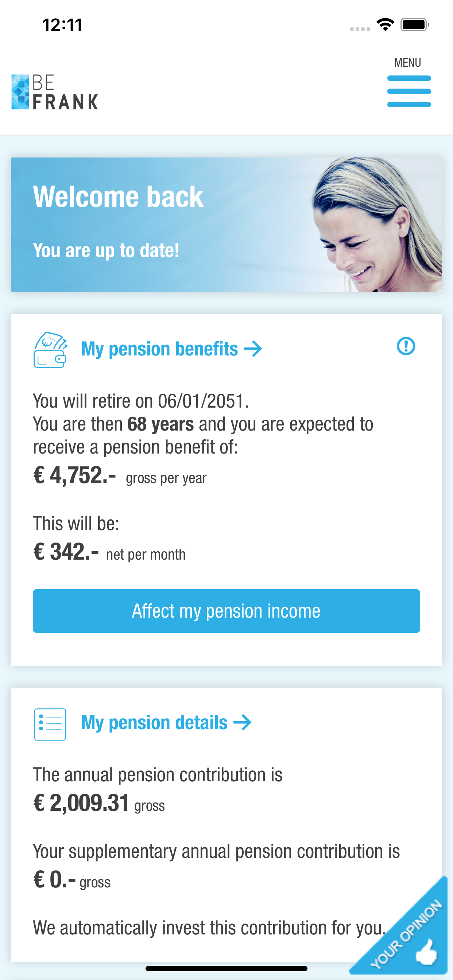Click the arrow next to My pension benefits
This screenshot has height=980, width=453.
[253, 348]
